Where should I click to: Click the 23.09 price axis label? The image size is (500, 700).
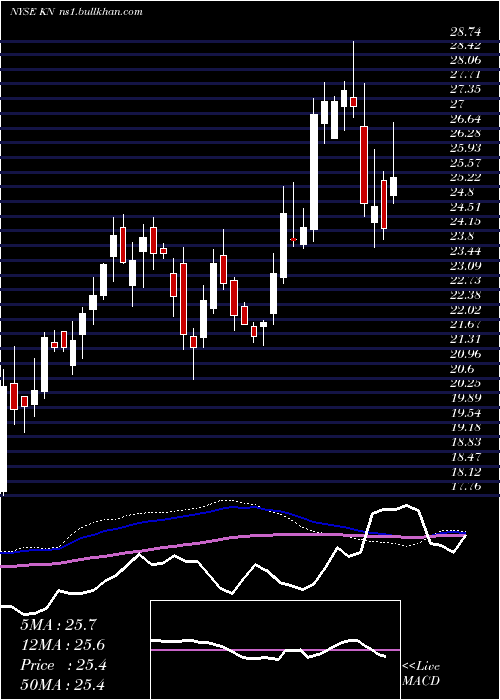[465, 266]
